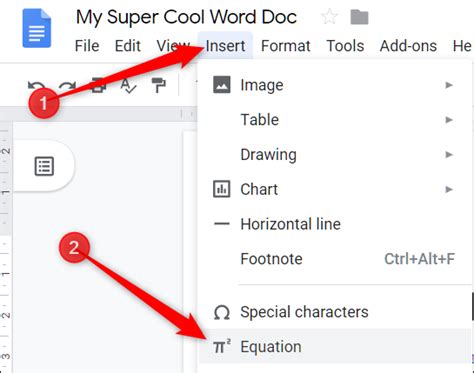The width and height of the screenshot is (474, 373).
Task: Select the Paint format tool
Action: pyautogui.click(x=159, y=85)
